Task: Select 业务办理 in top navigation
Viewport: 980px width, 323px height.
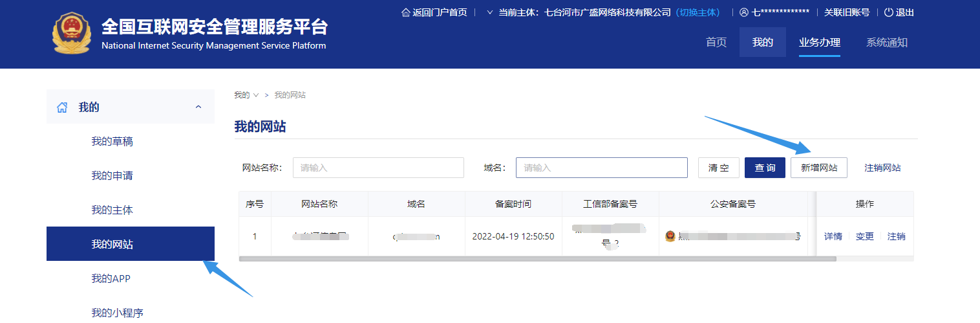Action: tap(819, 43)
